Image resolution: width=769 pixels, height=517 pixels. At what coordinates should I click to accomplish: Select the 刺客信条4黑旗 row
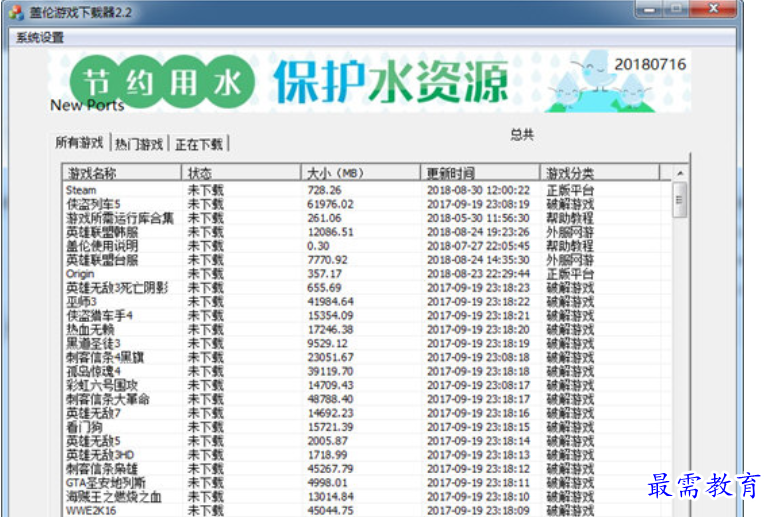click(367, 358)
